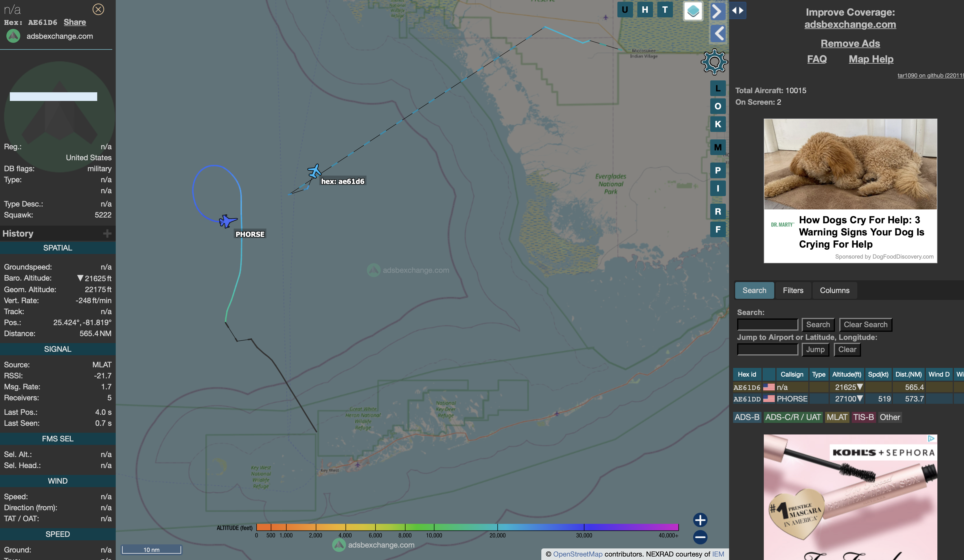Open the IEM attribution link

pyautogui.click(x=718, y=554)
